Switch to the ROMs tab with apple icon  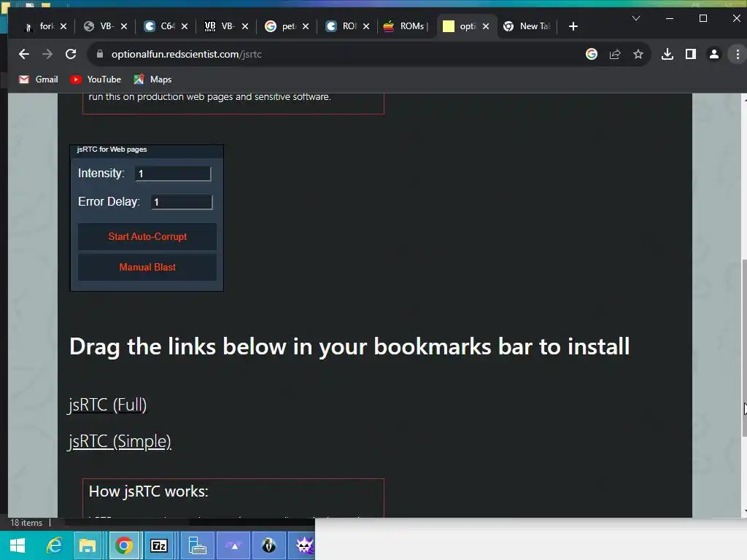coord(406,26)
